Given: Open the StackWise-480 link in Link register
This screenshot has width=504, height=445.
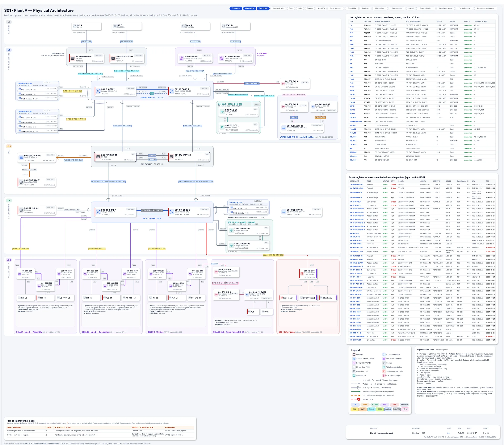Looking at the screenshot, I should click(x=356, y=121).
